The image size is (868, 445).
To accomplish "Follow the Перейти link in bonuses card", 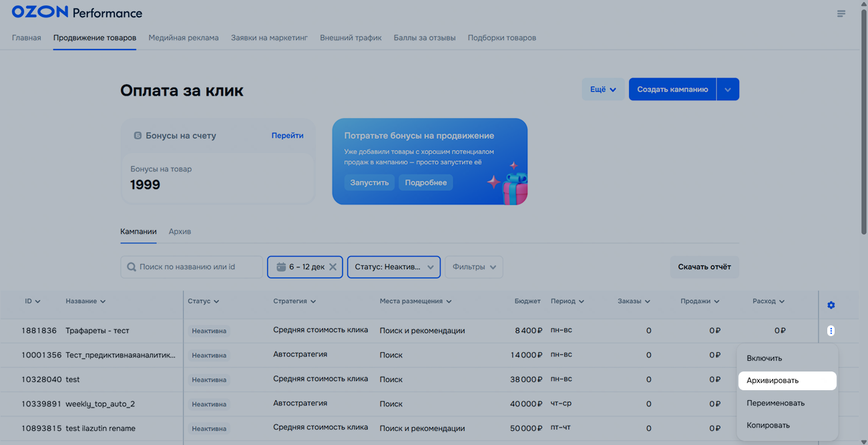I will [x=287, y=136].
